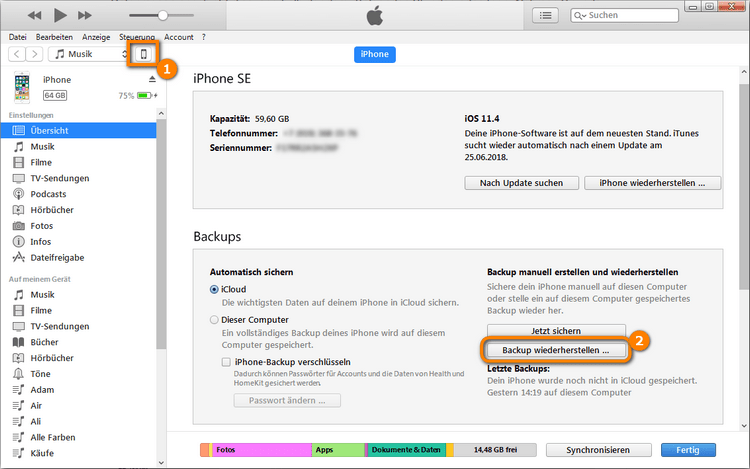Click the Jetzt sichern button
The width and height of the screenshot is (750, 469).
pyautogui.click(x=556, y=331)
